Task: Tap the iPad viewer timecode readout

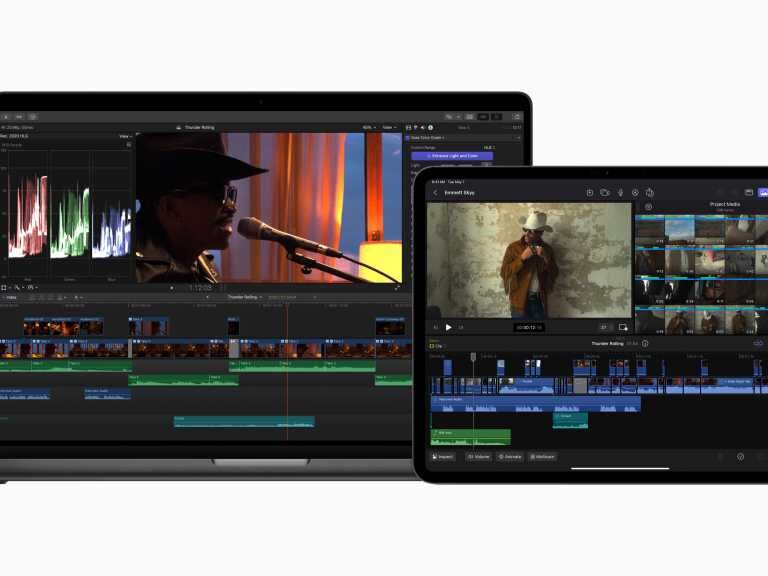Action: pyautogui.click(x=528, y=327)
